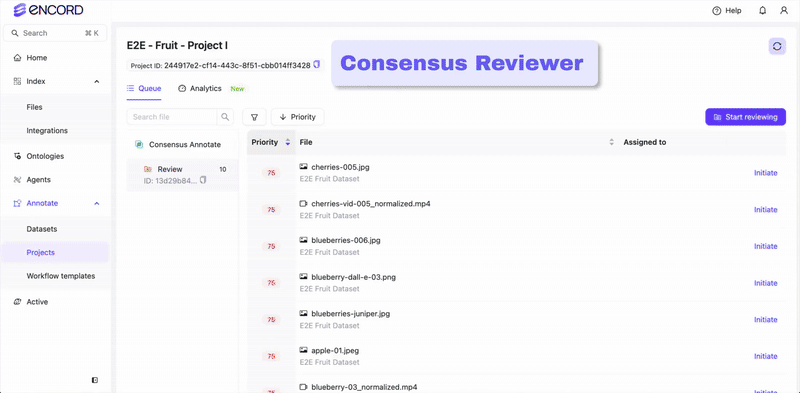This screenshot has width=800, height=393.
Task: Toggle the Priority sort button
Action: click(297, 117)
